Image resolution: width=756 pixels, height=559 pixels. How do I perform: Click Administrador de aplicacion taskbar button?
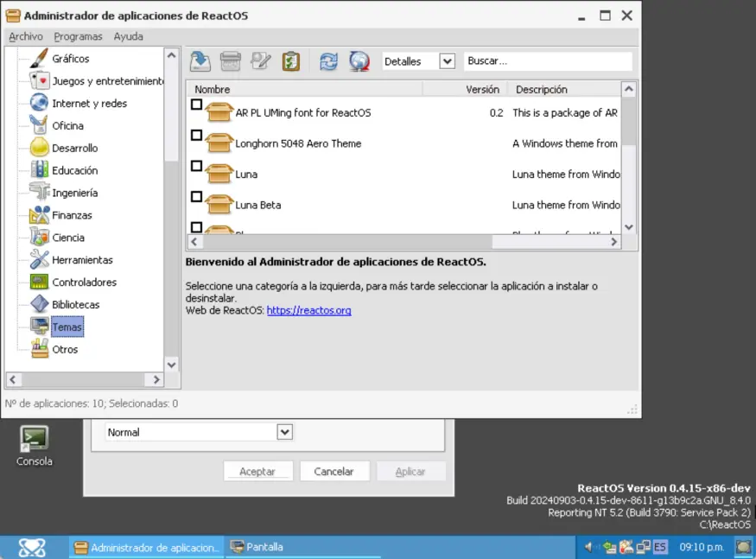[x=147, y=548]
